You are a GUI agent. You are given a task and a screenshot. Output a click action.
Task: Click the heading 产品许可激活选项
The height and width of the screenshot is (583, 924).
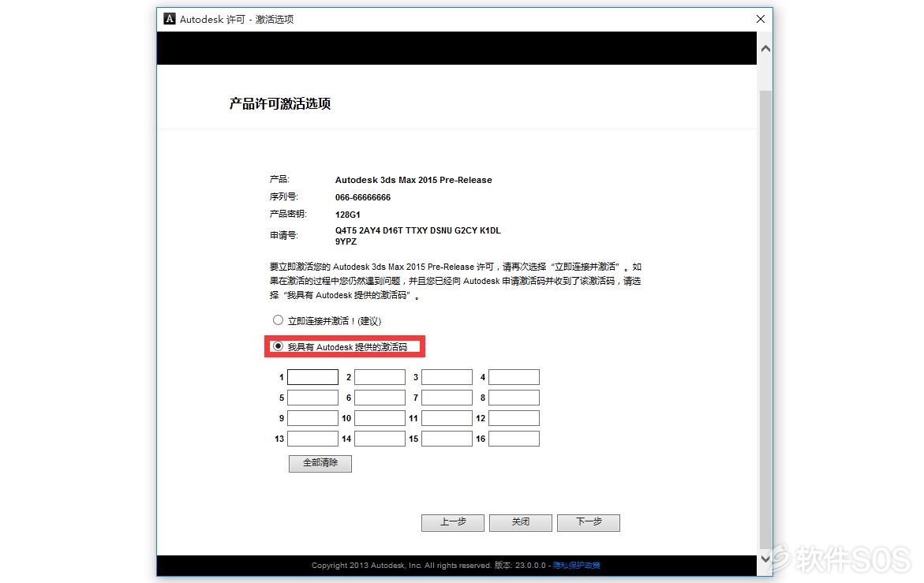pos(280,103)
